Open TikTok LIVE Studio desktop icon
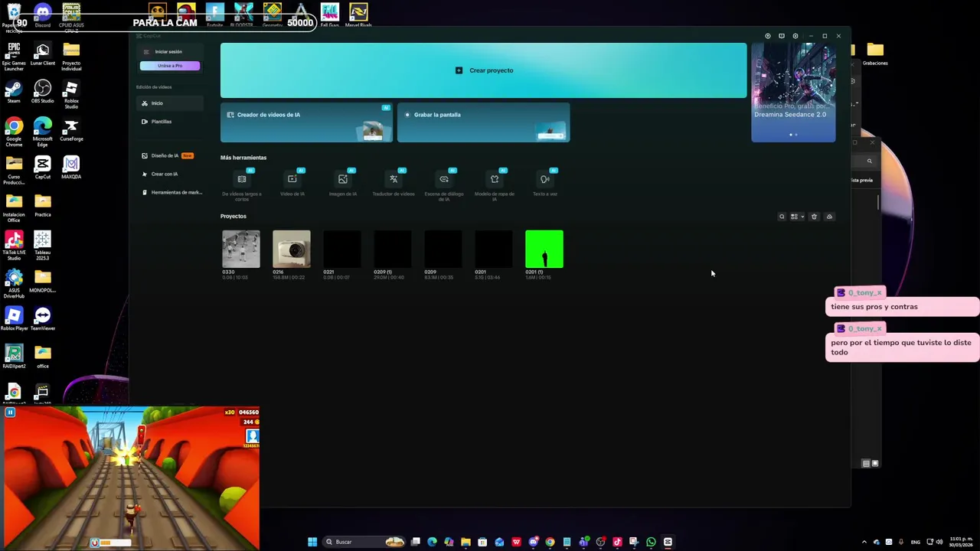980x551 pixels. click(x=14, y=246)
